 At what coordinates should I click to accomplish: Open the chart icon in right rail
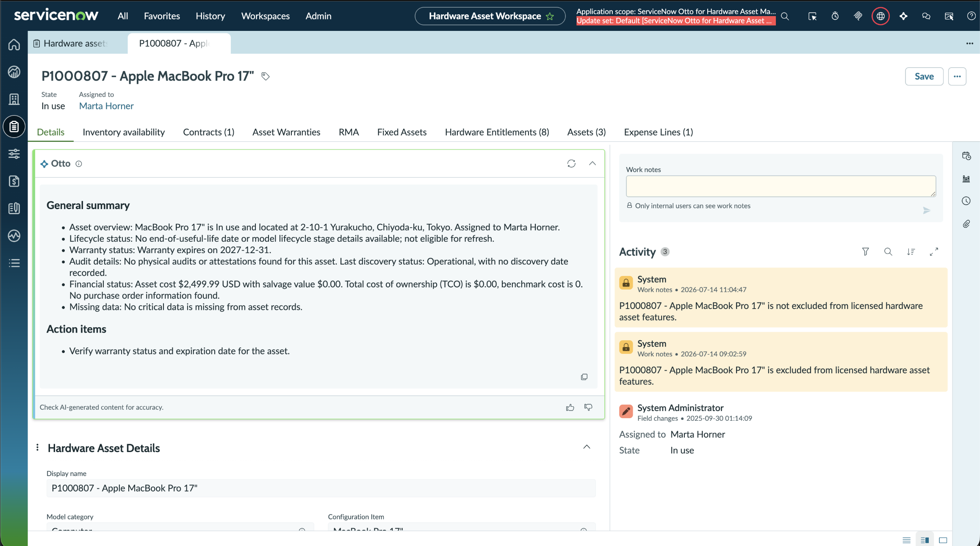tap(966, 179)
